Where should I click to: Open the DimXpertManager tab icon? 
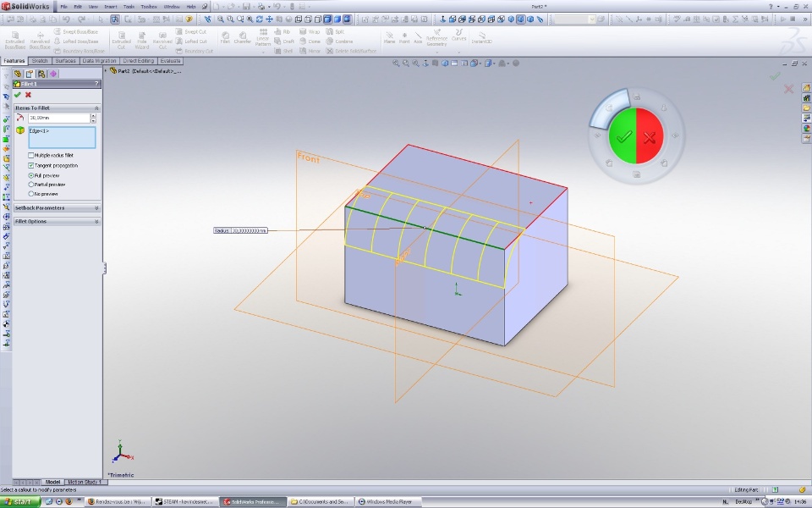pyautogui.click(x=52, y=75)
